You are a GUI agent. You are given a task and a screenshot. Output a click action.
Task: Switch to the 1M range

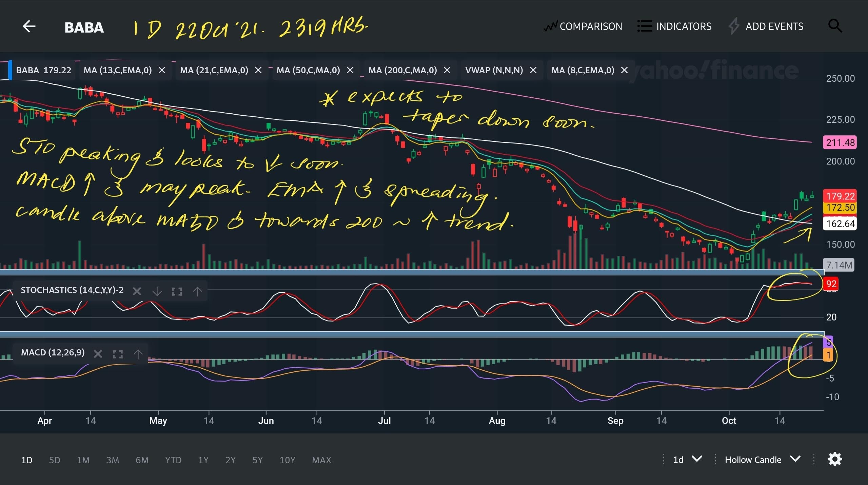point(83,460)
